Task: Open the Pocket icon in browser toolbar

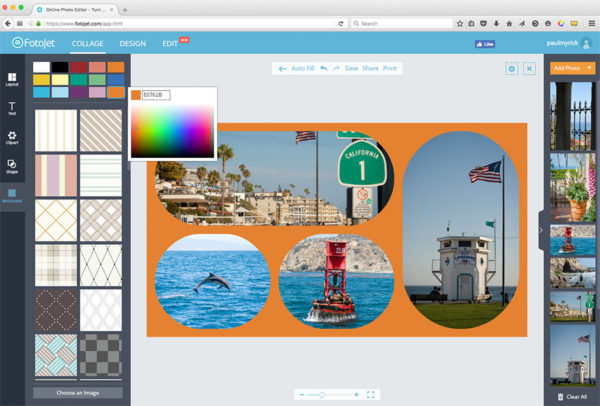Action: click(x=484, y=23)
